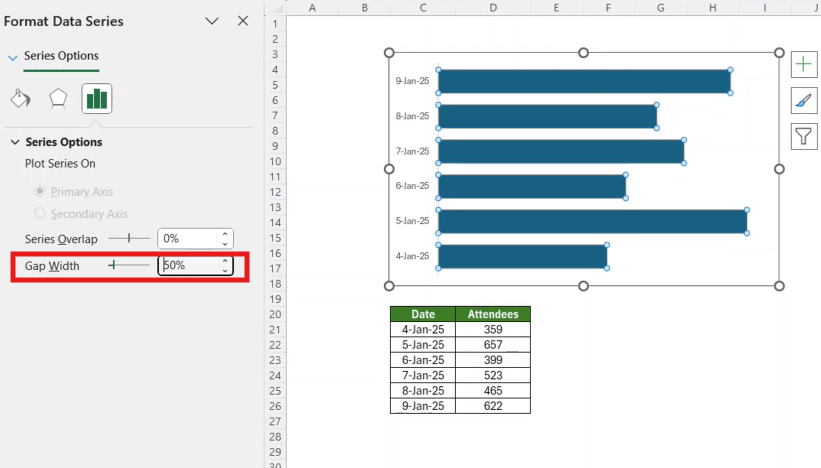
Task: Open the Effects pentagon tab
Action: coord(58,98)
